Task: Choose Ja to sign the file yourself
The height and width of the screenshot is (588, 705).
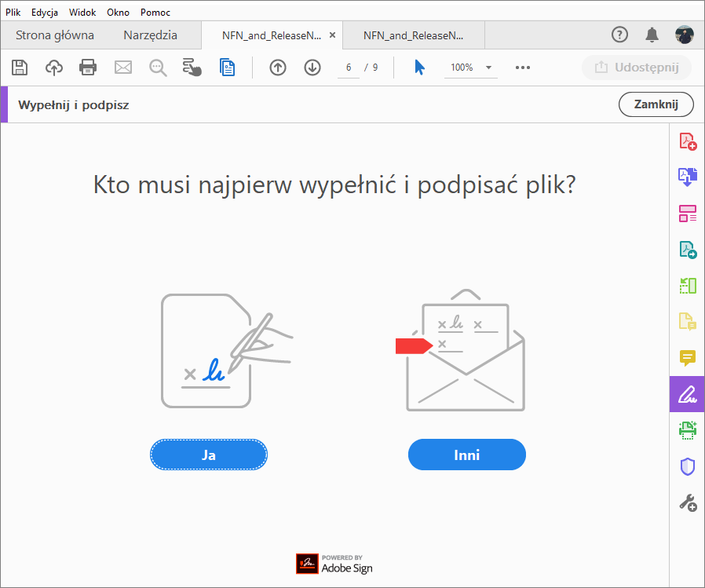Action: coord(208,454)
